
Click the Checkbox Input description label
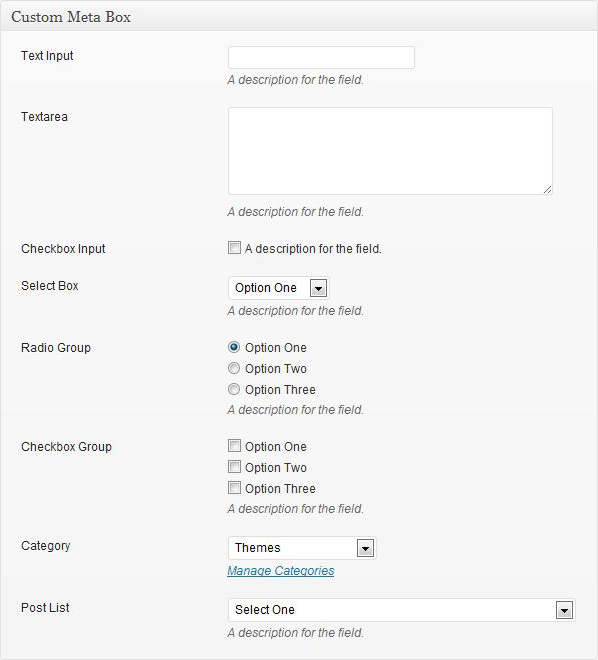(x=313, y=249)
